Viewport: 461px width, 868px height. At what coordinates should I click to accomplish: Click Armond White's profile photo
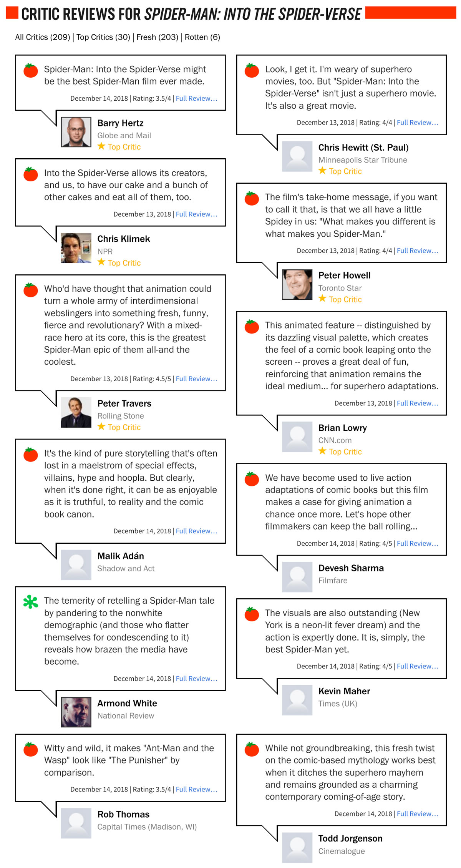76,712
